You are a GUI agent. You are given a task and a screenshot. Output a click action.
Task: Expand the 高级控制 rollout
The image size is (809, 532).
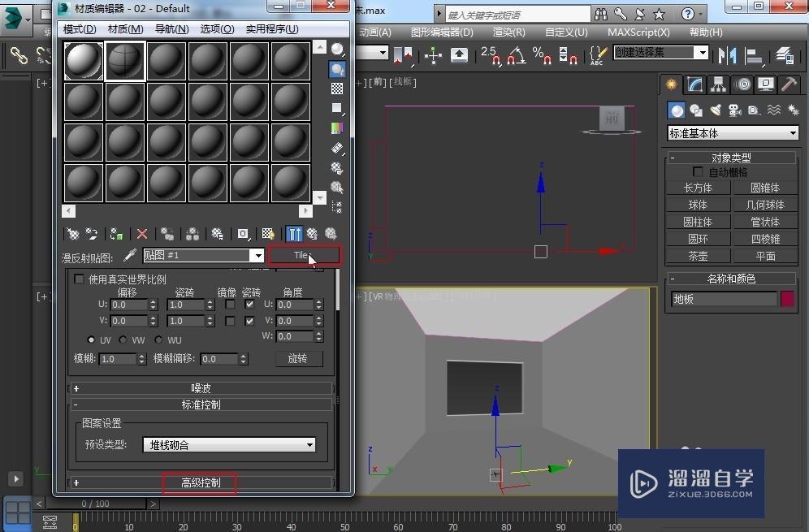pyautogui.click(x=200, y=483)
